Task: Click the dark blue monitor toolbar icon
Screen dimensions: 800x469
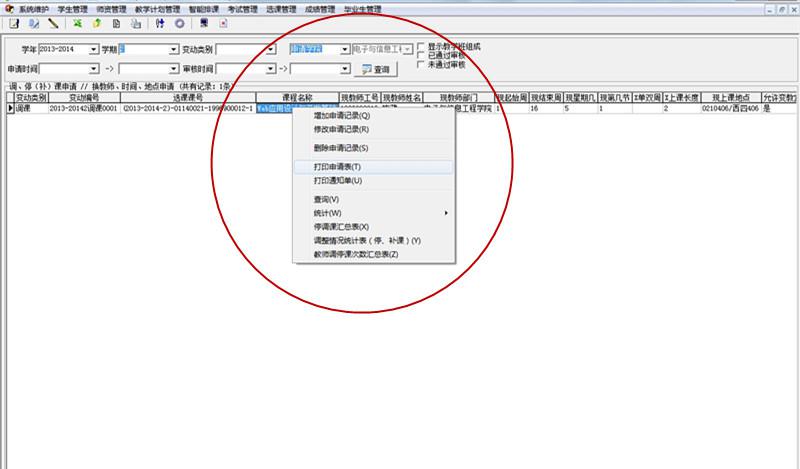Action: click(204, 23)
